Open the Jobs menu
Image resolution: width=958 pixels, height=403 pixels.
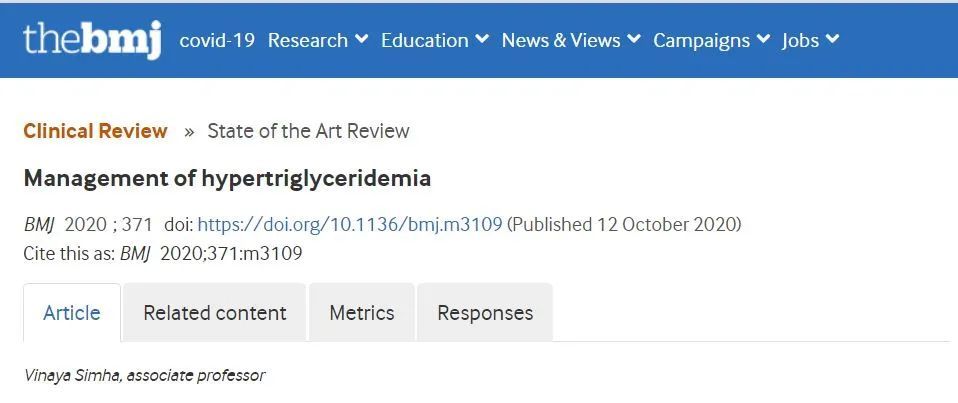click(x=800, y=40)
